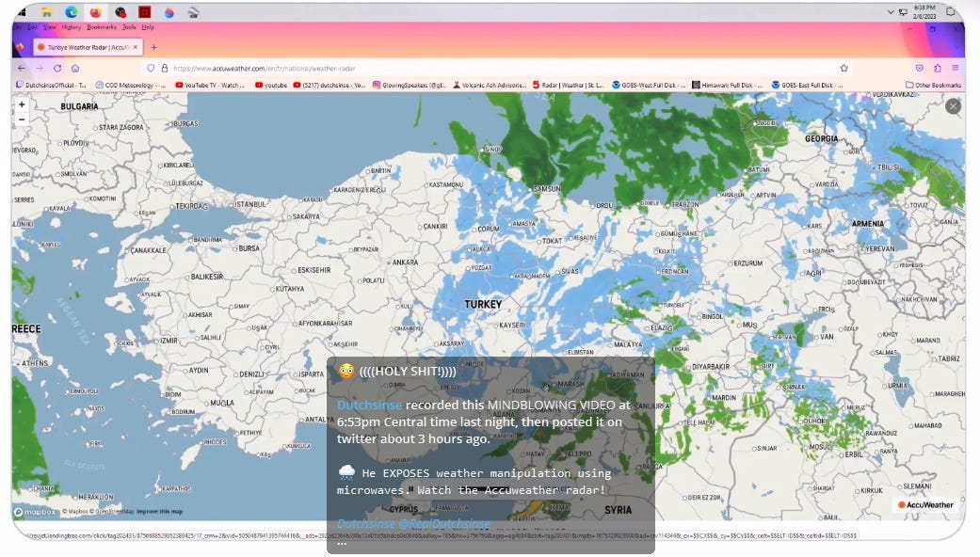
Task: Select the Türkiye Weather Radar tab
Action: pyautogui.click(x=87, y=47)
